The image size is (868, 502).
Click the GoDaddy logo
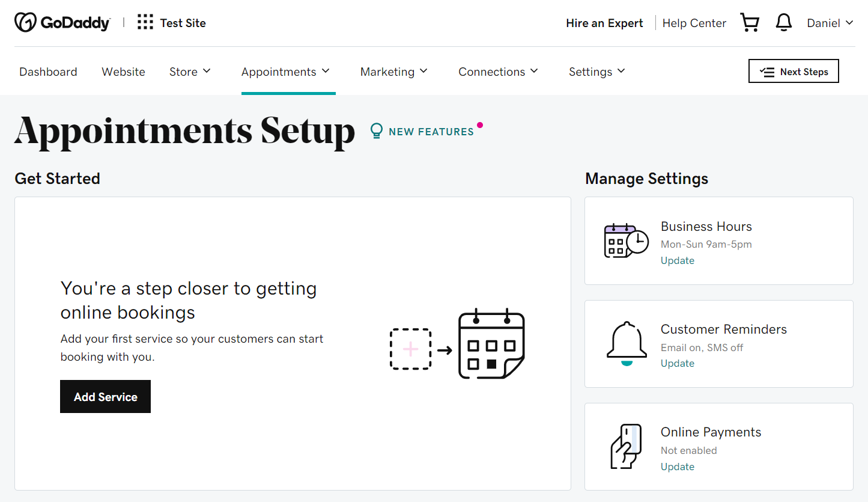tap(62, 23)
